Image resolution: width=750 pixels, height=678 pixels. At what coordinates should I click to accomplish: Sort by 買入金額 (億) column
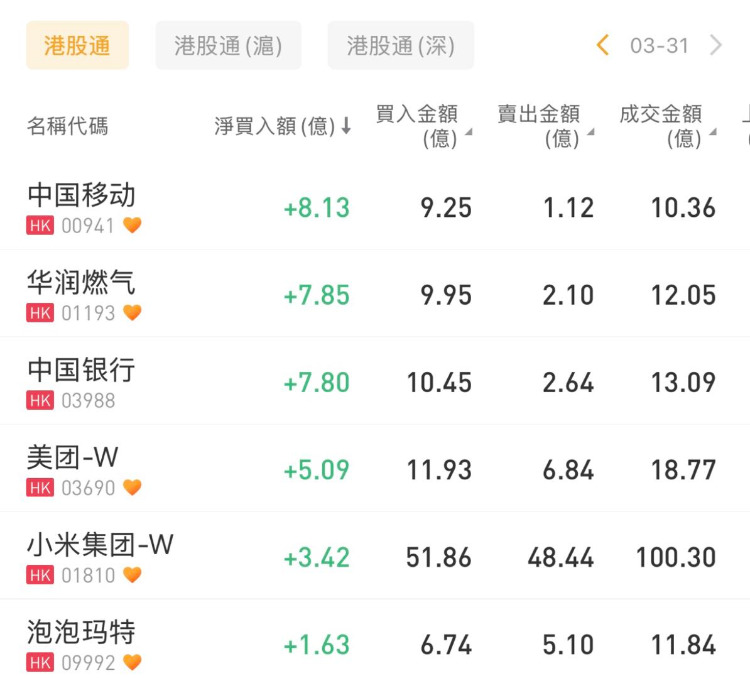click(x=424, y=126)
